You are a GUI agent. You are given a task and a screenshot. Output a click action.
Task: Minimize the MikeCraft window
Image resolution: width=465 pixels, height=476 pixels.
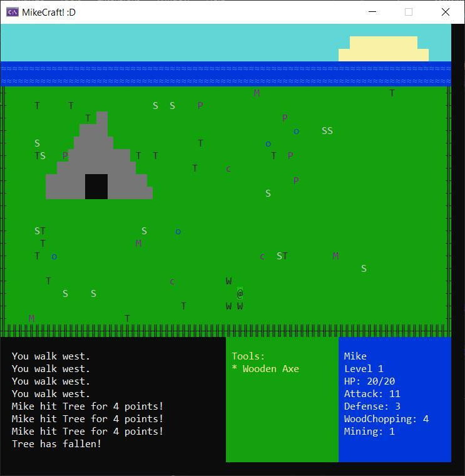click(372, 12)
